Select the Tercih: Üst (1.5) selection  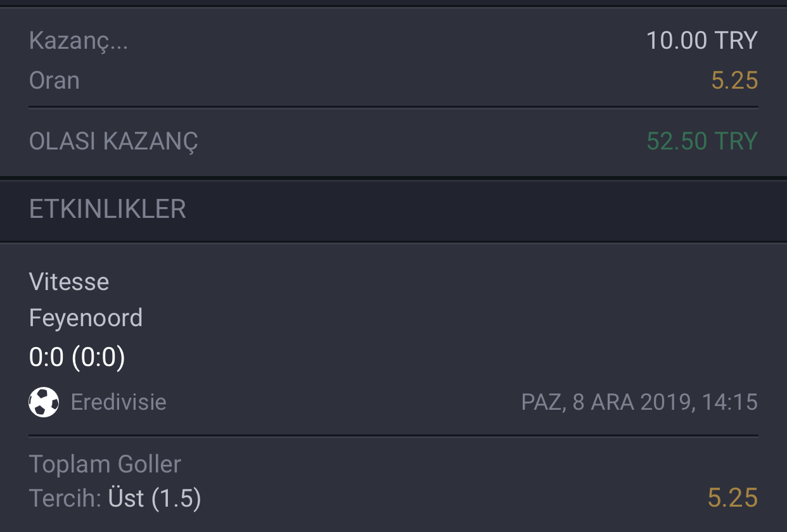[115, 498]
